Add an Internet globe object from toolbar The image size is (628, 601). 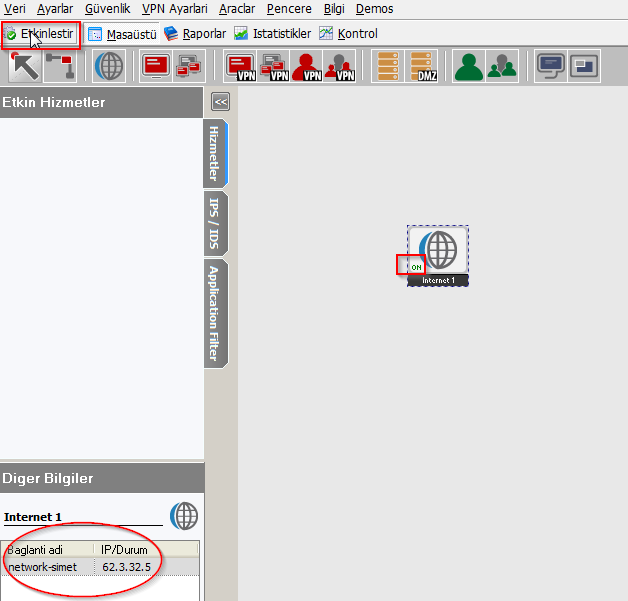[x=110, y=66]
